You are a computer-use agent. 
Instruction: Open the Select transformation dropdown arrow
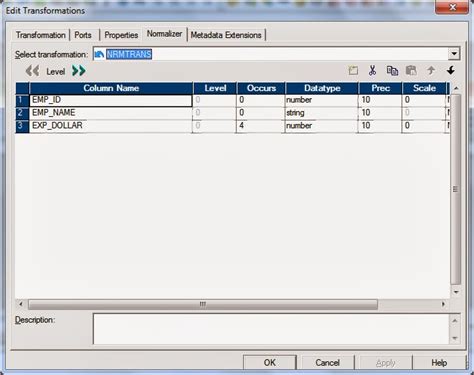point(454,54)
